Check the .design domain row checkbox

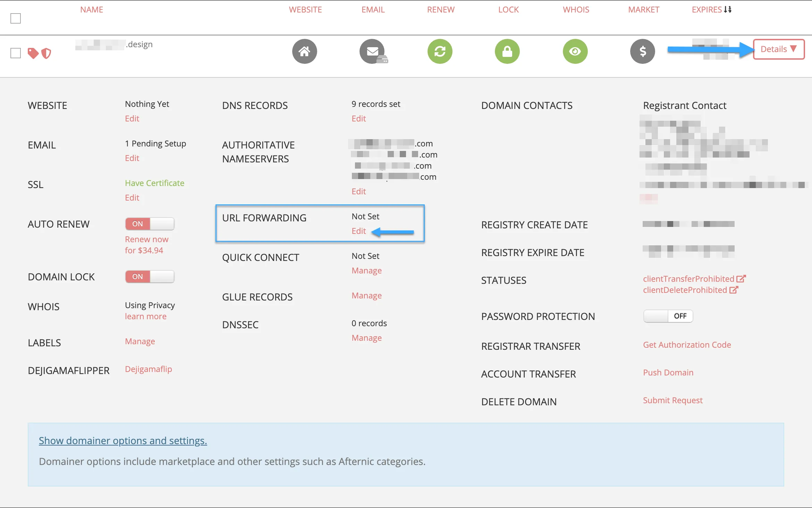click(16, 53)
